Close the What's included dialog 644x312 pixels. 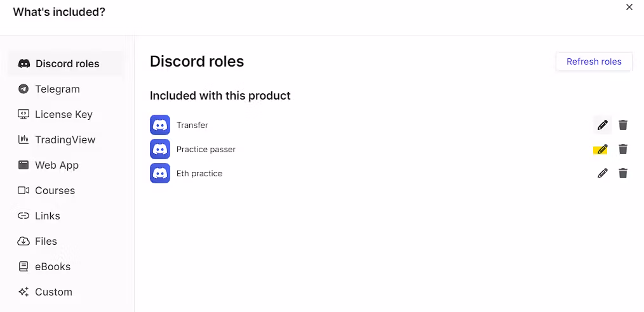tap(629, 7)
